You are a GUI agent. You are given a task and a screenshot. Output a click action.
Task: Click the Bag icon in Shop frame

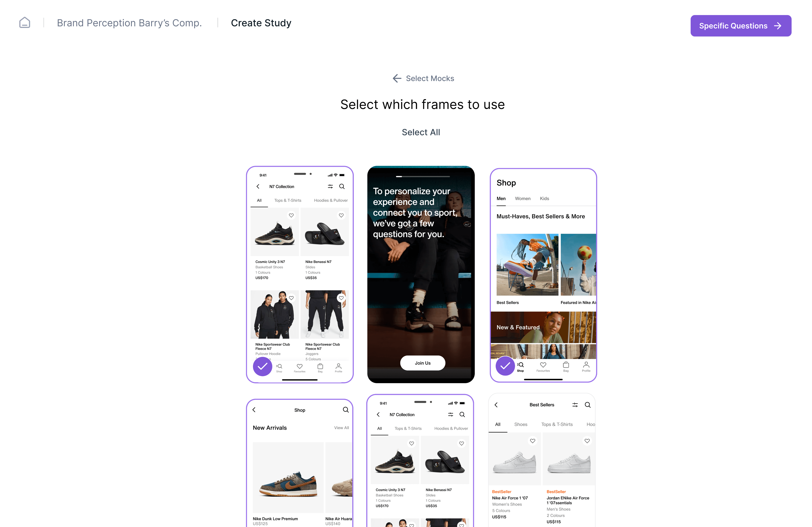coord(566,367)
